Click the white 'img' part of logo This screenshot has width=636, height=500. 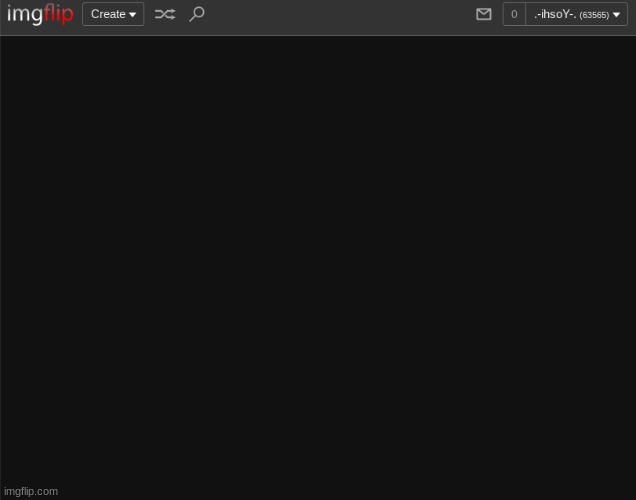pos(24,14)
